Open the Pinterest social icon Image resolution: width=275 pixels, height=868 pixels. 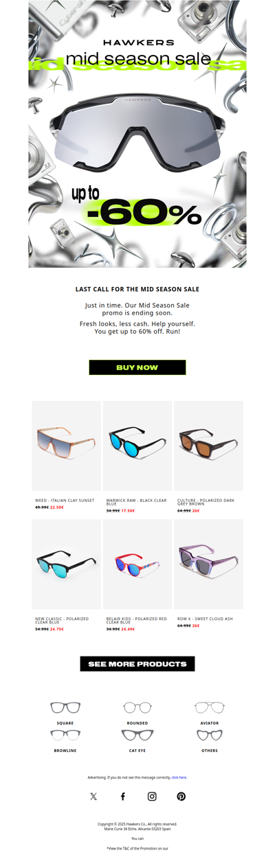(181, 797)
